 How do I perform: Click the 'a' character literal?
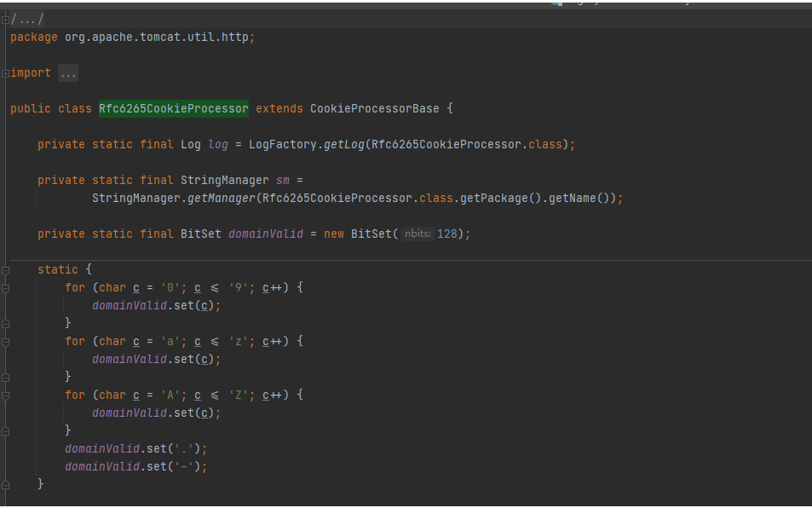pyautogui.click(x=170, y=341)
